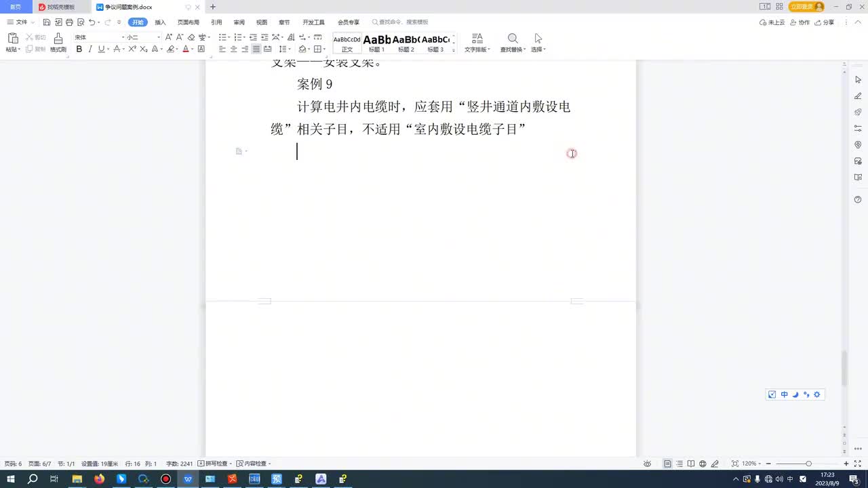Open the help icon in right sidebar
The height and width of the screenshot is (488, 868).
click(x=858, y=199)
